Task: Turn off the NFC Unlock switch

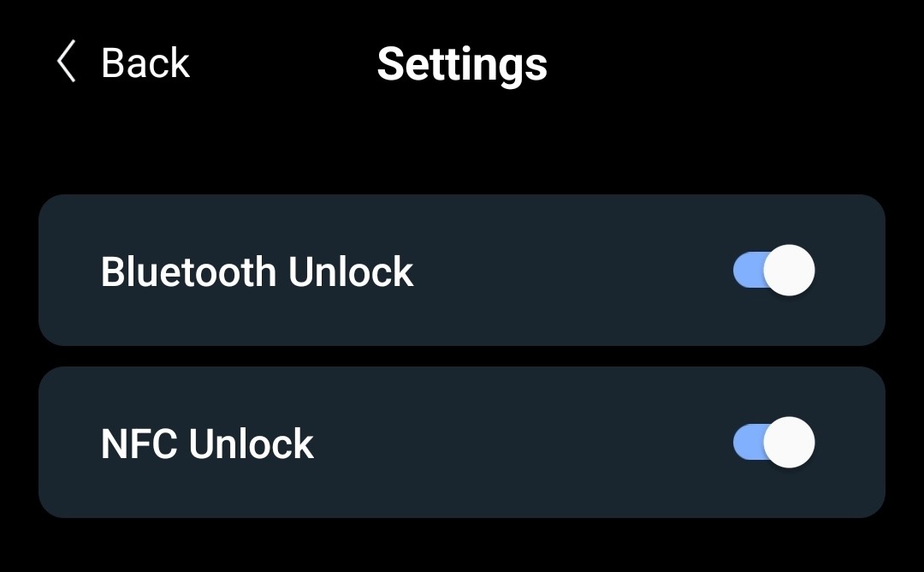Action: (x=773, y=443)
